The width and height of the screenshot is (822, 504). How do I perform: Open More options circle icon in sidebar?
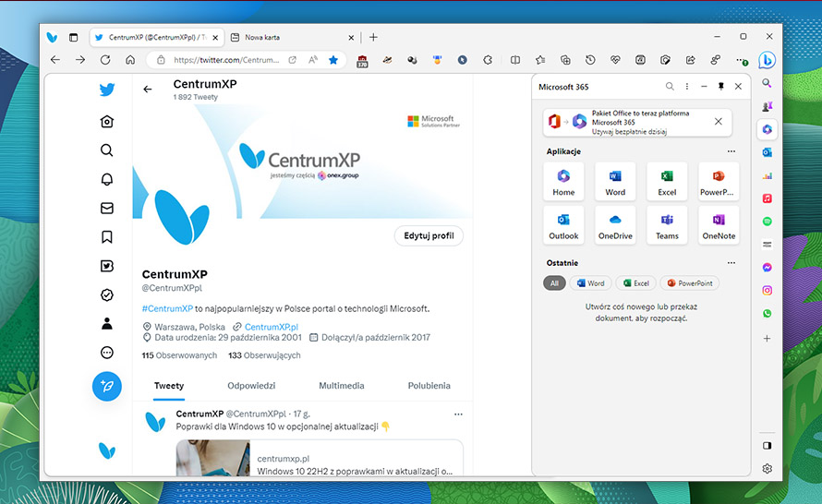tap(107, 353)
